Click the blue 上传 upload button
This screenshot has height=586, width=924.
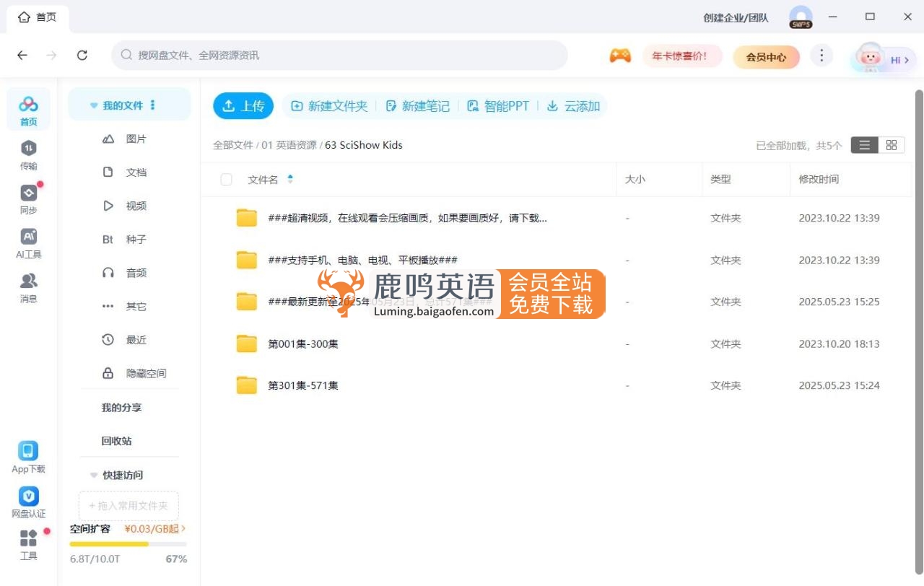pyautogui.click(x=243, y=106)
